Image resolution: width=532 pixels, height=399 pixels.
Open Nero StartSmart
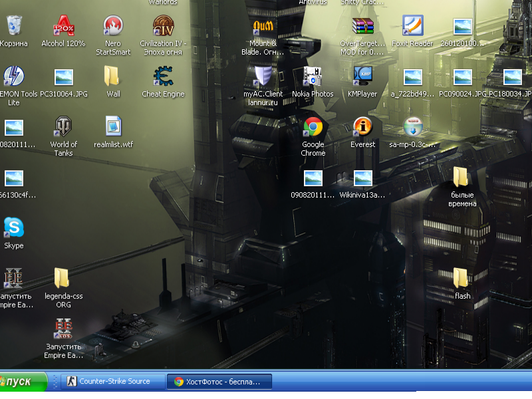113,25
